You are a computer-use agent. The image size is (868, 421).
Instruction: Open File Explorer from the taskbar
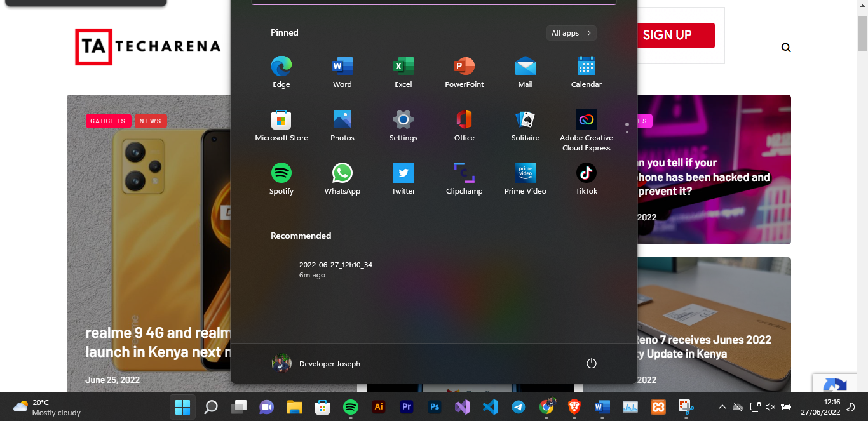294,407
